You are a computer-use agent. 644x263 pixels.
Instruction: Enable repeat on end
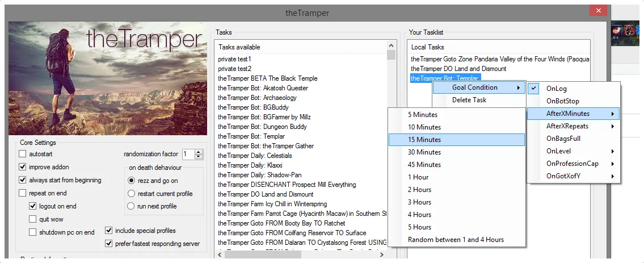22,193
